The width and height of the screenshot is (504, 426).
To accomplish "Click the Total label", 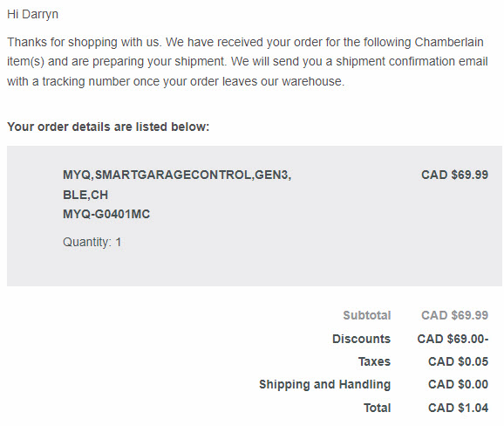I will tap(377, 408).
